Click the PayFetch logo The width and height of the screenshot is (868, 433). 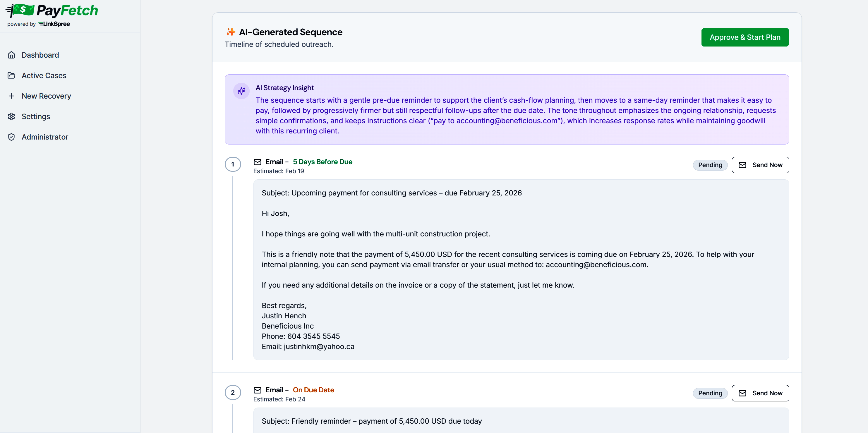coord(52,11)
